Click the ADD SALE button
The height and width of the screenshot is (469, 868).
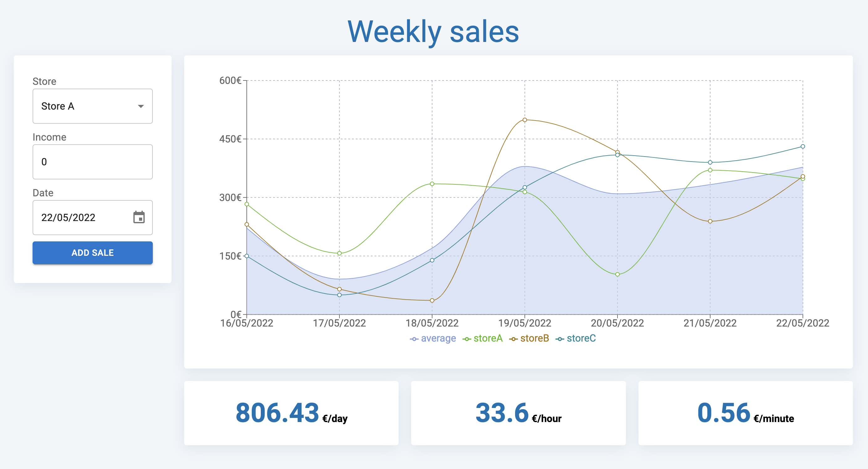[x=92, y=252]
